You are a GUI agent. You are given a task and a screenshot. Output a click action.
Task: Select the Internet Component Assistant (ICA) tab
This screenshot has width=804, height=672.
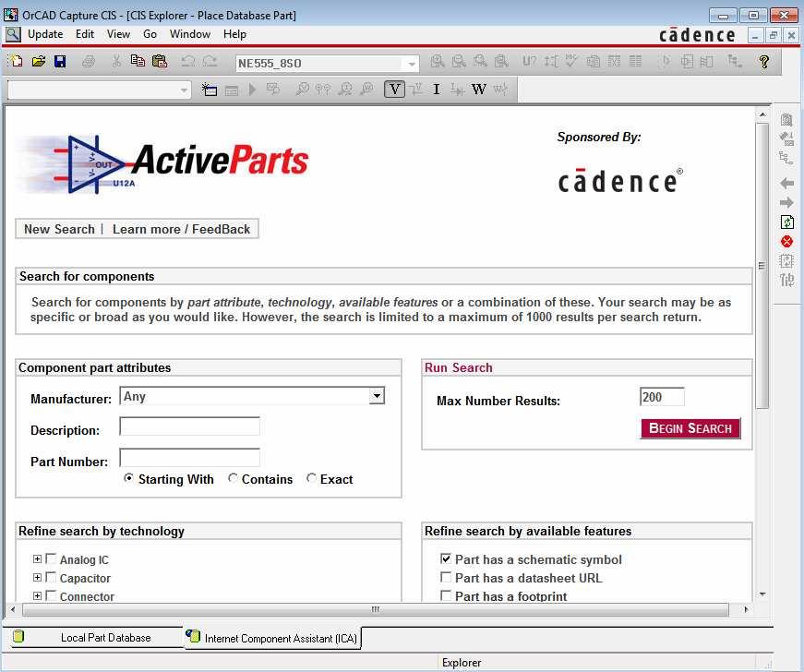coord(273,638)
